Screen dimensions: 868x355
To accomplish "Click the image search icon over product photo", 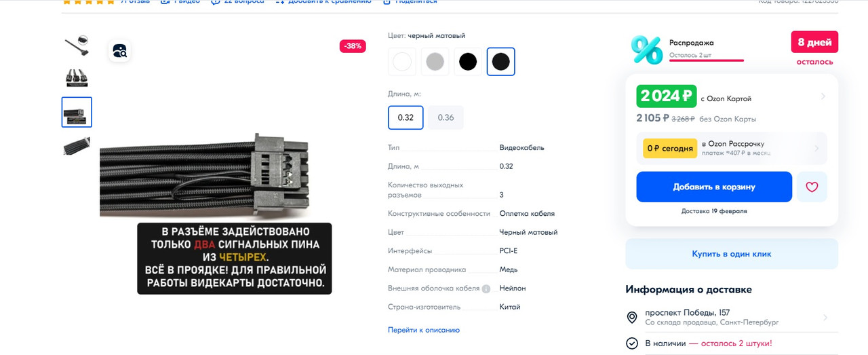I will pyautogui.click(x=119, y=50).
